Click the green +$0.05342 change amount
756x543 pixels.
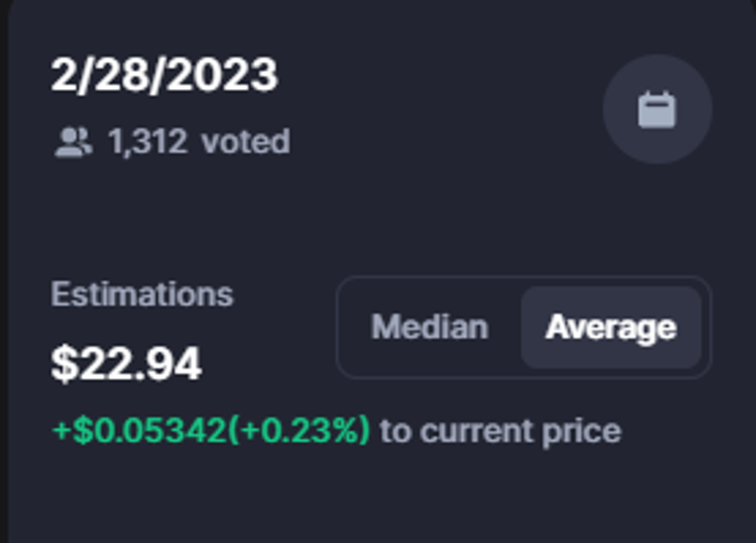point(139,430)
